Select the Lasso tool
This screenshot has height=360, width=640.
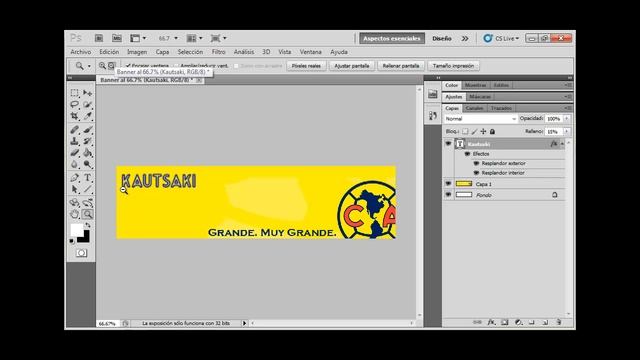click(x=75, y=105)
